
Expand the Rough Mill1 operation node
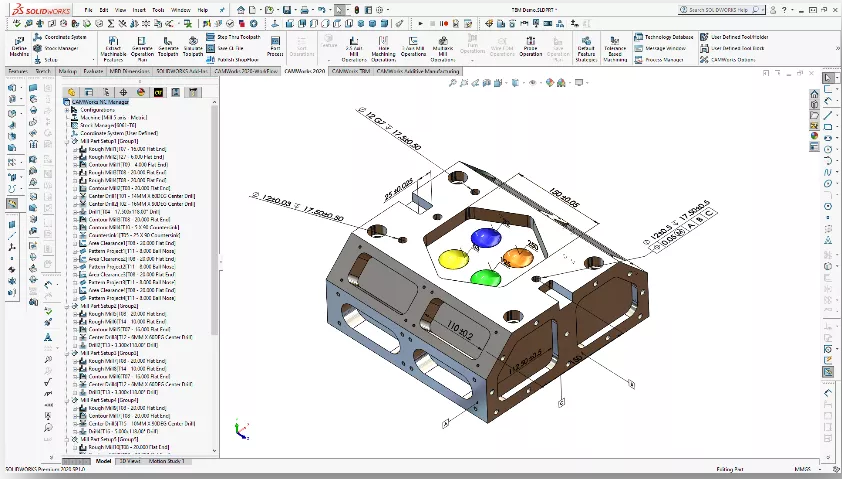[75, 149]
